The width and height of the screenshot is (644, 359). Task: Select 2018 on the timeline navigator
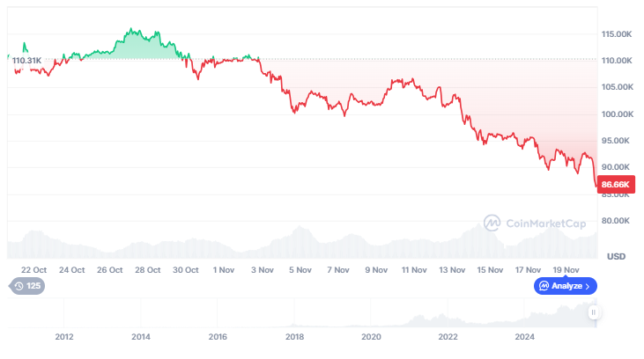pos(294,336)
